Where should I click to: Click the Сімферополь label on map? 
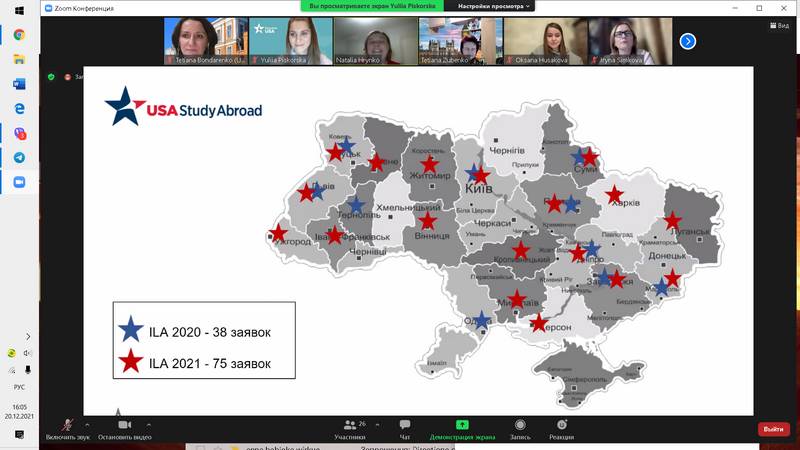coord(585,379)
